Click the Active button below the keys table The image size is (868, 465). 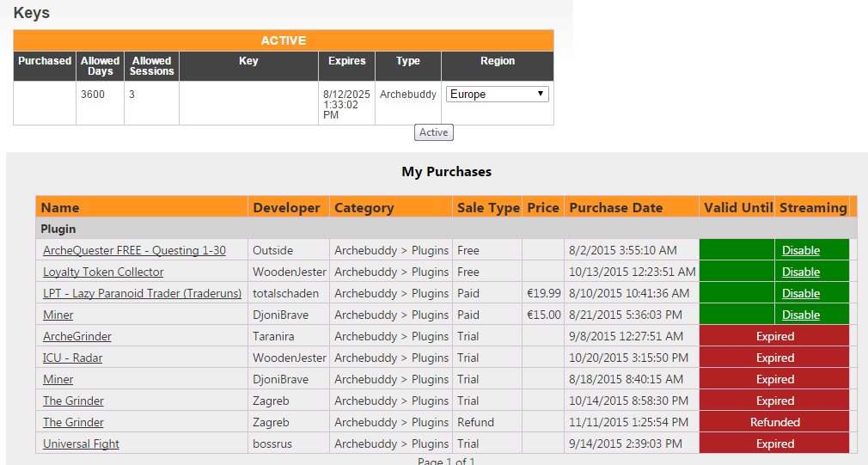click(x=433, y=132)
